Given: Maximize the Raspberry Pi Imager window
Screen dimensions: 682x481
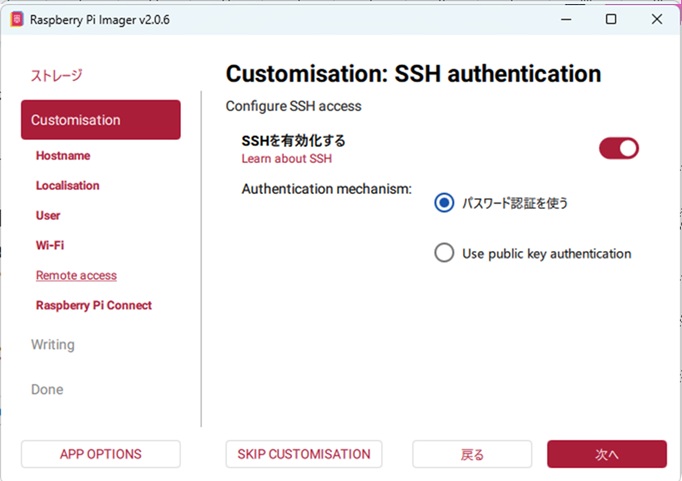Looking at the screenshot, I should pos(611,20).
